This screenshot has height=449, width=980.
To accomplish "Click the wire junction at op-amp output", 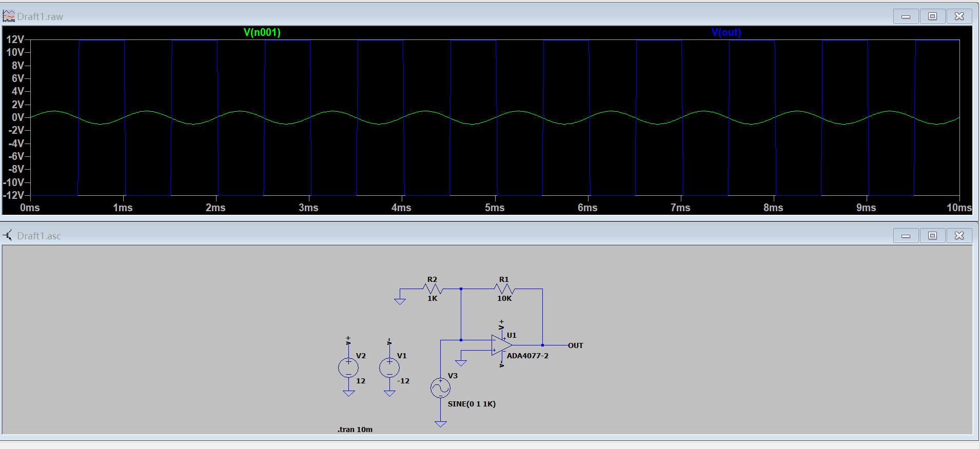I will tap(542, 345).
